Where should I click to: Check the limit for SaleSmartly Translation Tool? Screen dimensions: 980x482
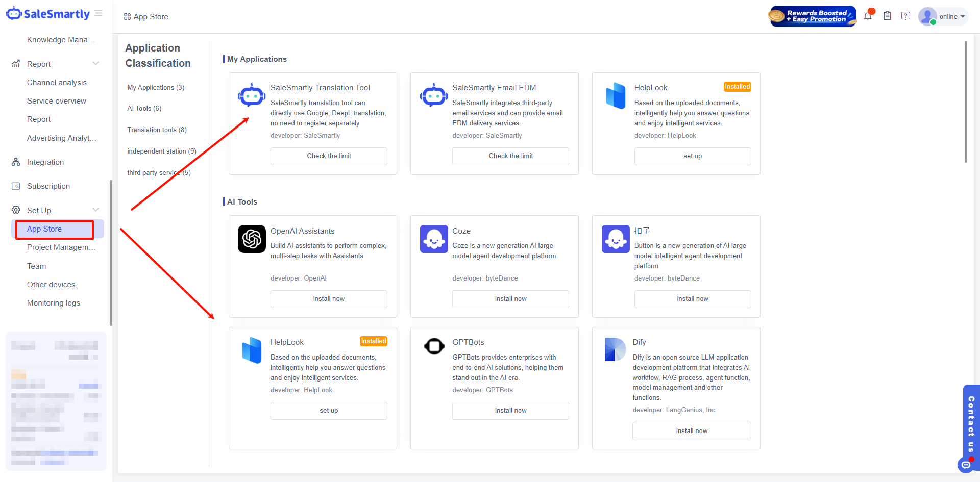point(329,156)
